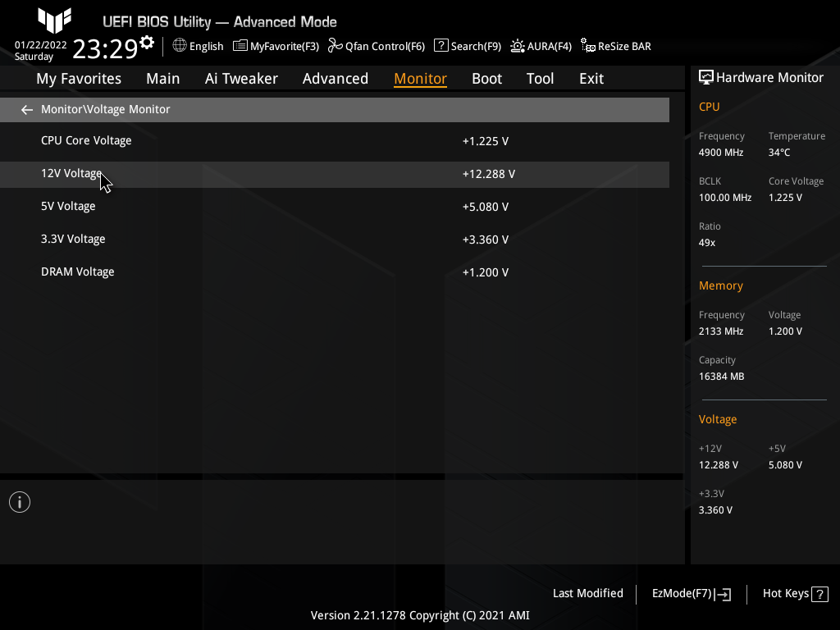This screenshot has height=630, width=840.
Task: Click the Hot Keys question mark icon
Action: pos(819,594)
